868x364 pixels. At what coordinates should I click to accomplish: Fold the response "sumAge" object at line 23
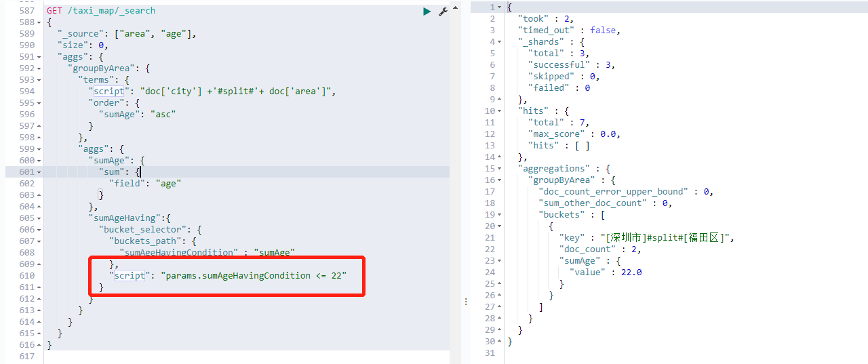pyautogui.click(x=499, y=260)
